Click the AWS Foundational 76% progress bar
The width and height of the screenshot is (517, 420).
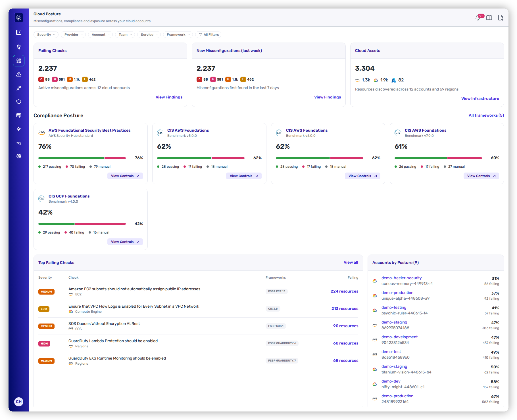(x=82, y=158)
